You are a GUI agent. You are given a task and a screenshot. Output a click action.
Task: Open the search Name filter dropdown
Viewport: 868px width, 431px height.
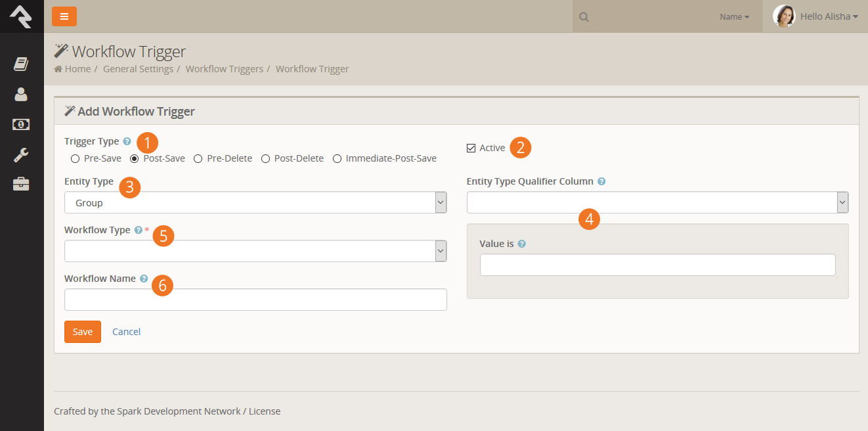(x=734, y=17)
